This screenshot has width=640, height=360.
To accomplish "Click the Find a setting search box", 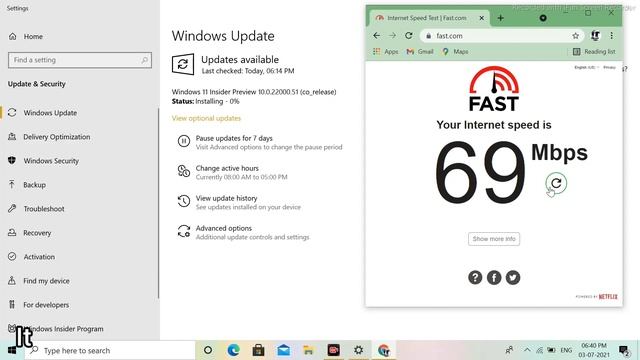I will point(80,60).
